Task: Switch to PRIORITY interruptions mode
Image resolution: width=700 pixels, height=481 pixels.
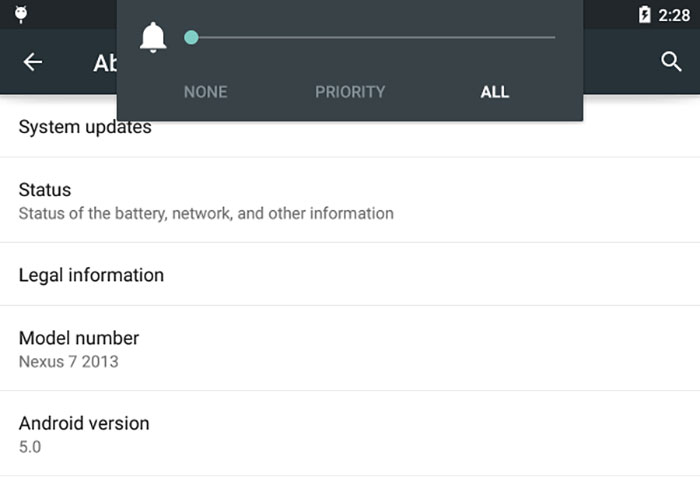Action: (x=350, y=92)
